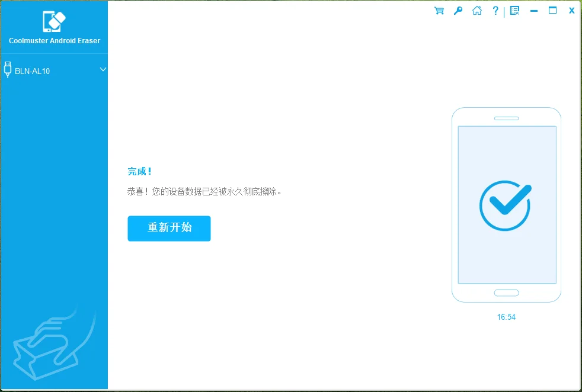Screen dimensions: 582x392
Task: Return home using the house icon
Action: (477, 10)
